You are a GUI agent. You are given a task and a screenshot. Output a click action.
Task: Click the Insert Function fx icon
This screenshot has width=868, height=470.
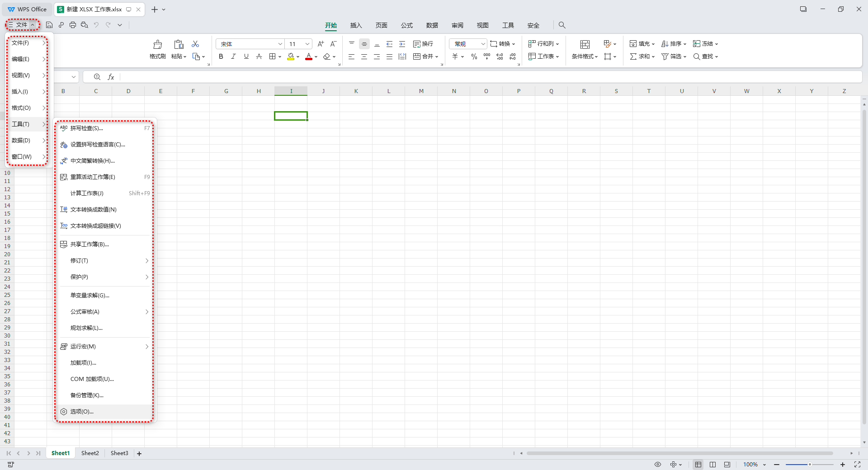pos(111,77)
